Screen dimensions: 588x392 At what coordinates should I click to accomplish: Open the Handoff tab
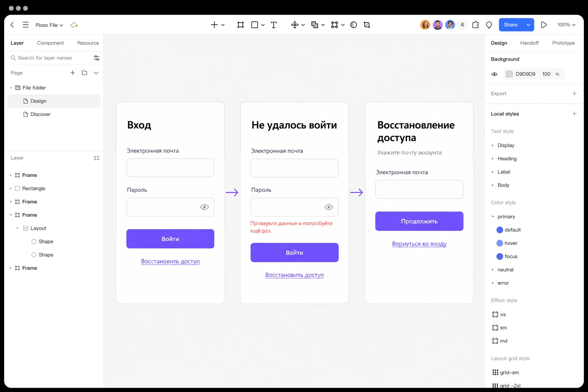pyautogui.click(x=529, y=43)
